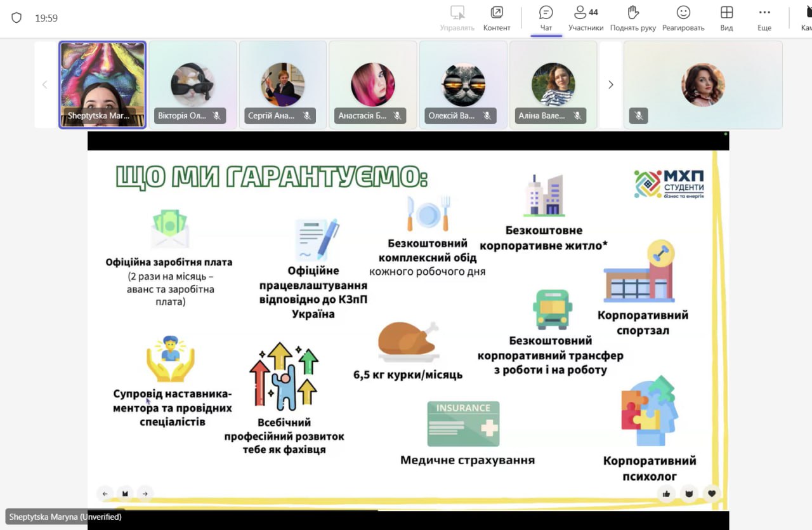Advance to the next slide
812x530 pixels.
(145, 493)
